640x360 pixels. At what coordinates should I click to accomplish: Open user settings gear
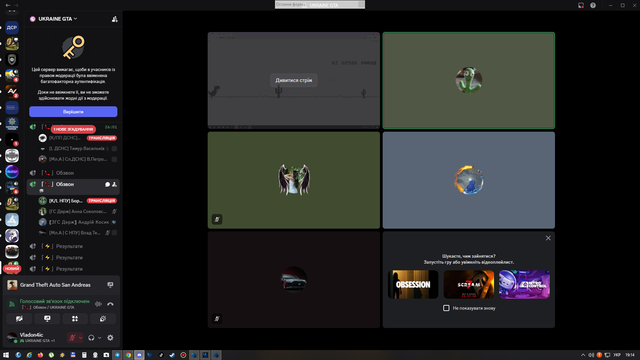point(110,338)
